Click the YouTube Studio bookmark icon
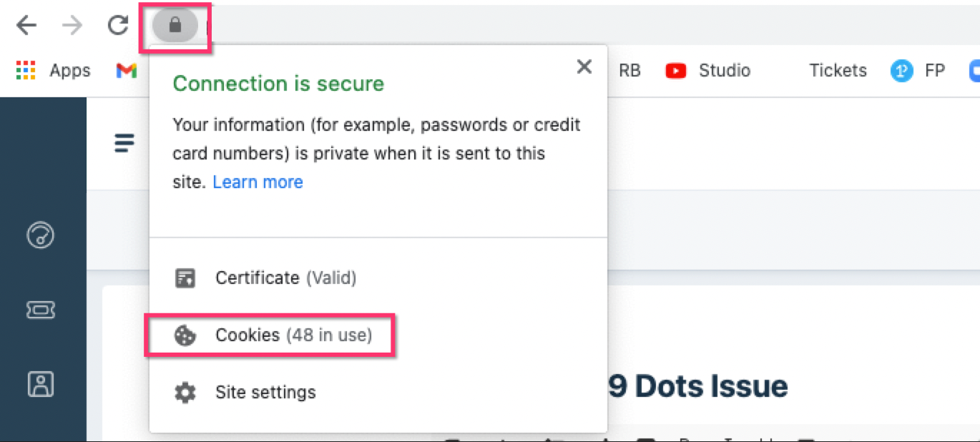 675,70
